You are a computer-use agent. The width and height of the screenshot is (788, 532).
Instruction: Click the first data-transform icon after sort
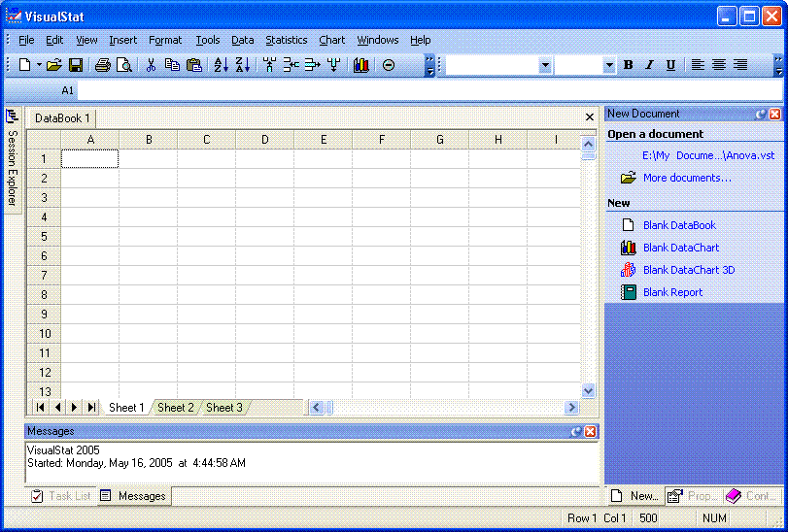(x=270, y=65)
